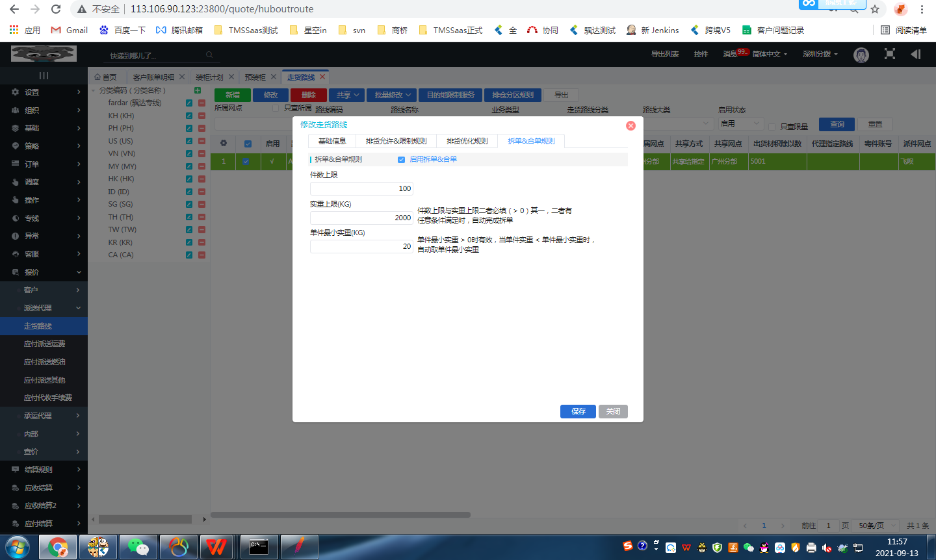Toggle the 只查限量 checkbox
This screenshot has width=936, height=560.
pos(772,127)
